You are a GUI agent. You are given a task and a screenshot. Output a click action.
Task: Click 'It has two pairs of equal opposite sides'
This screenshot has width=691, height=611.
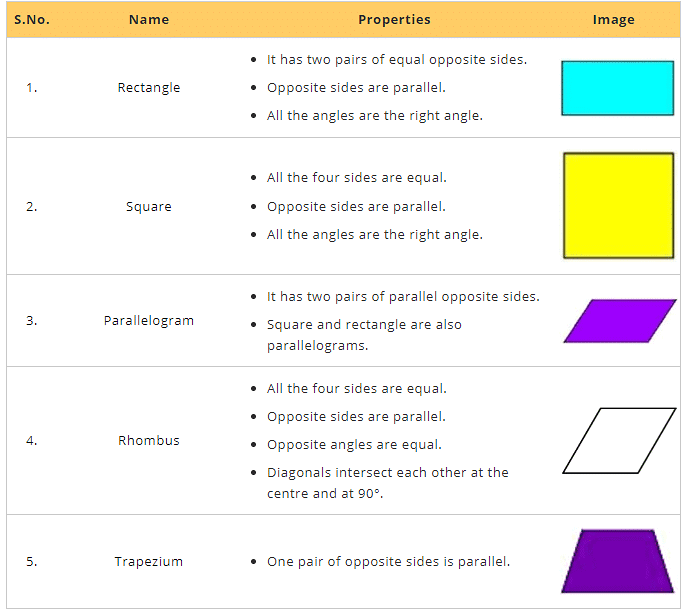396,60
